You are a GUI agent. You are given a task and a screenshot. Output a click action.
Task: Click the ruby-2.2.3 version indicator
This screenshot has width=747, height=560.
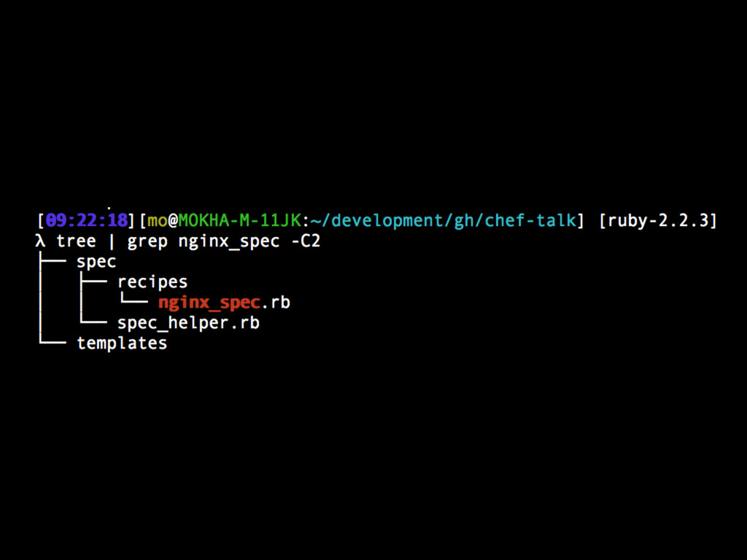658,220
